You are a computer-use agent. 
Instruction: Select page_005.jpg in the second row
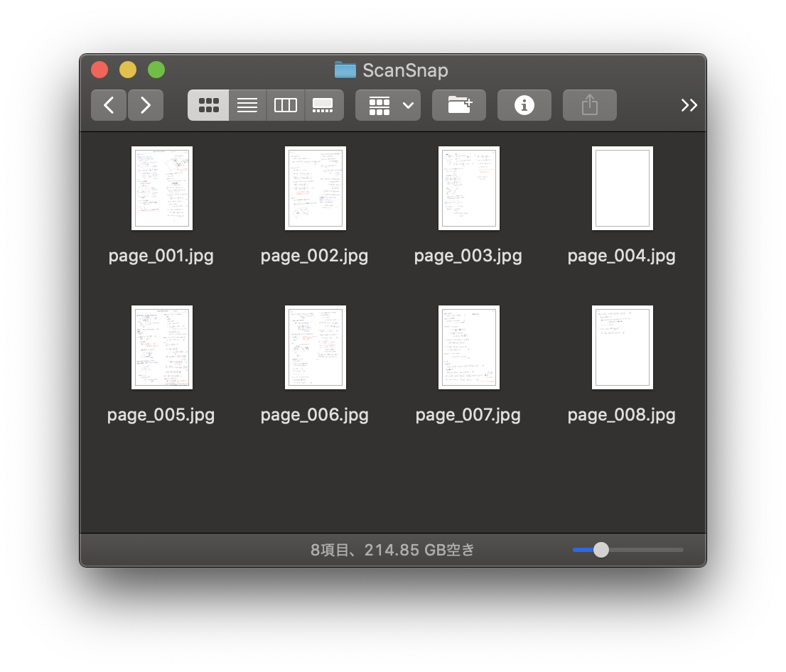(161, 347)
